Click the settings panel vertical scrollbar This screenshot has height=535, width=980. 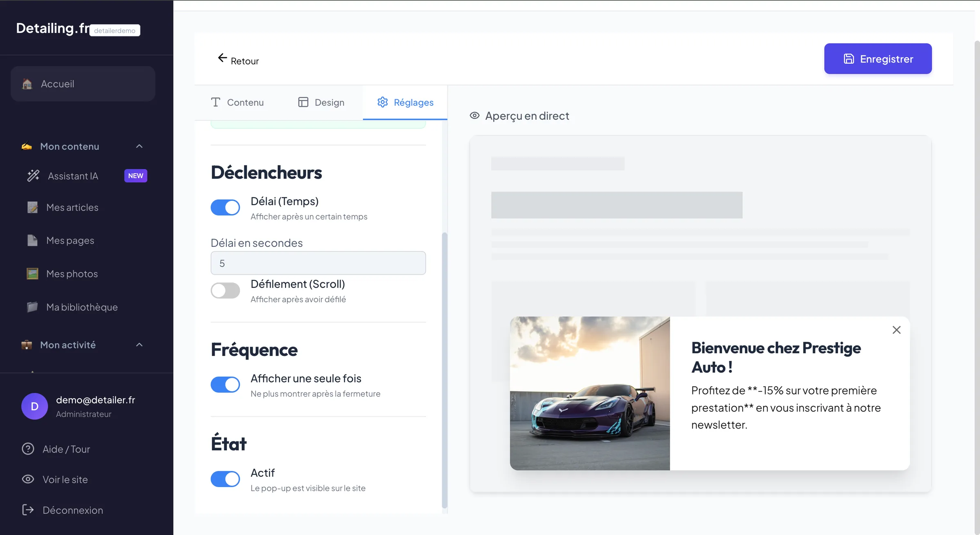pyautogui.click(x=445, y=370)
